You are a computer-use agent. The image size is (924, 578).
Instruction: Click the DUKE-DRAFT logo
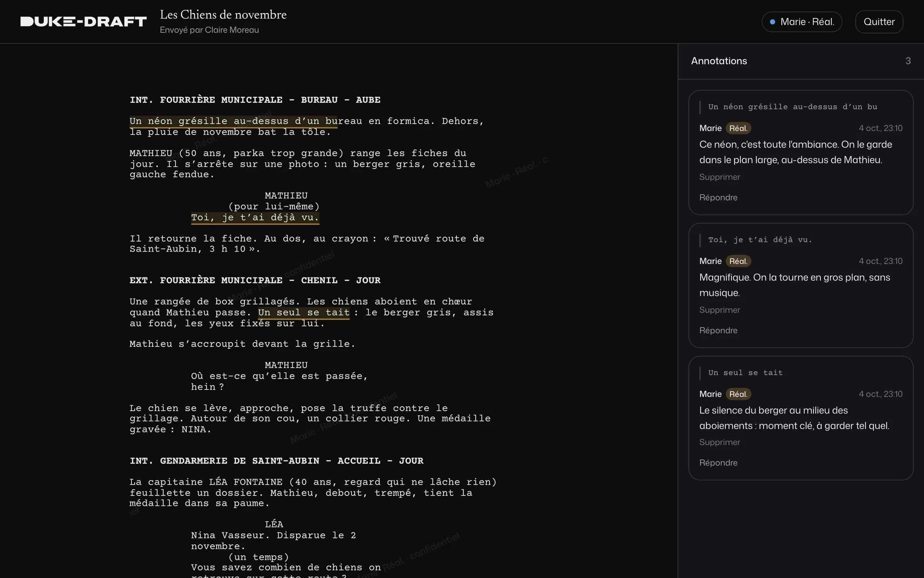coord(83,22)
